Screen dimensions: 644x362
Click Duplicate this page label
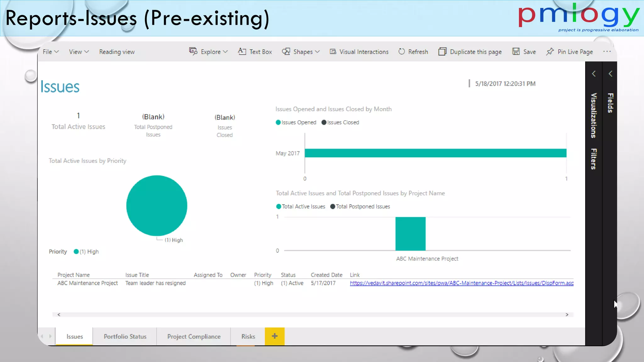click(476, 52)
